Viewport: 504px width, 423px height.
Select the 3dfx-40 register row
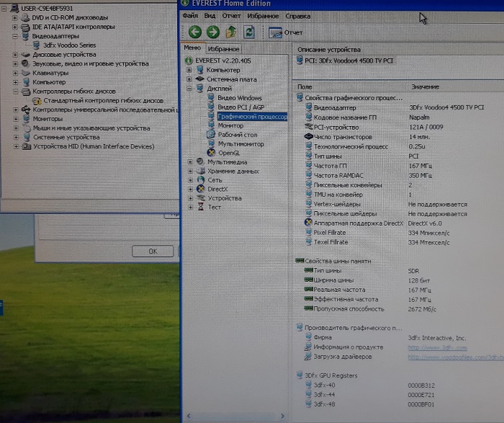point(398,385)
